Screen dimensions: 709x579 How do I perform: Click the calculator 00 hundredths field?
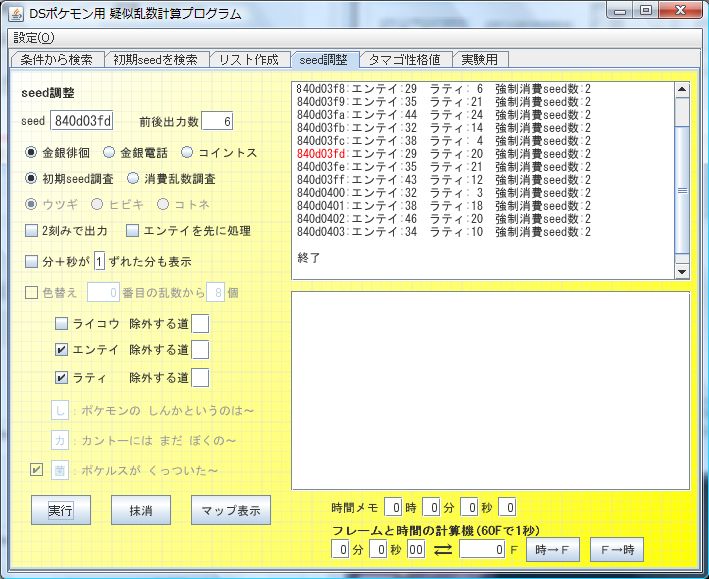pyautogui.click(x=416, y=550)
